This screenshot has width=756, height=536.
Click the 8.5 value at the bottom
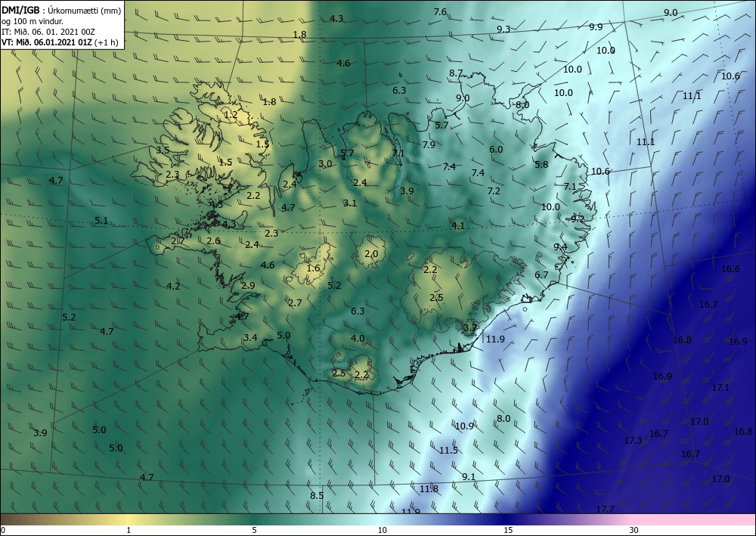[x=317, y=495]
